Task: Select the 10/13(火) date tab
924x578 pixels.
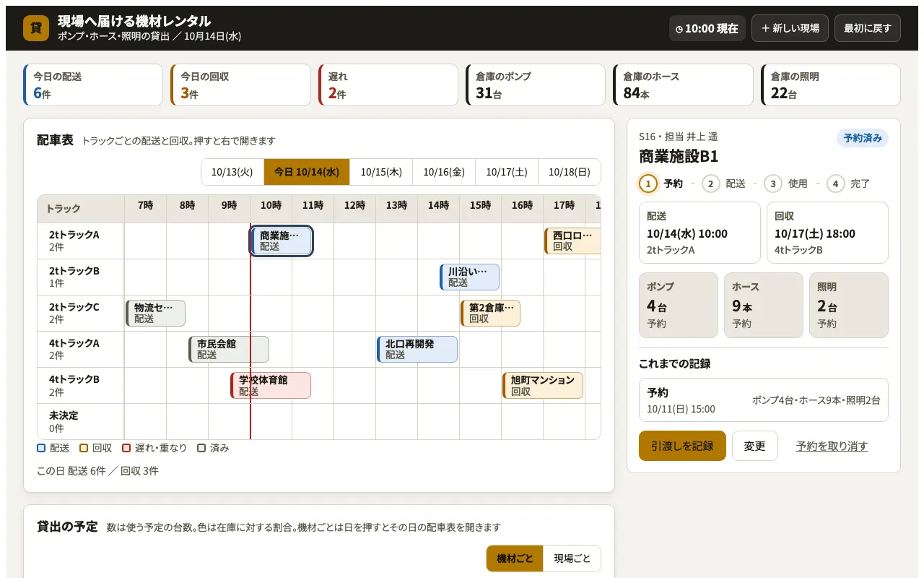Action: pyautogui.click(x=232, y=172)
